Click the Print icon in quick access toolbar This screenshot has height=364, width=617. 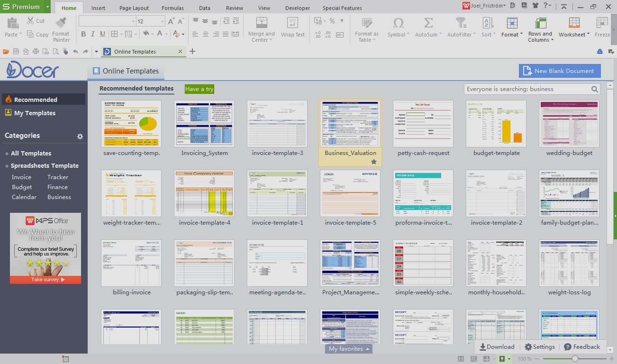click(x=36, y=52)
